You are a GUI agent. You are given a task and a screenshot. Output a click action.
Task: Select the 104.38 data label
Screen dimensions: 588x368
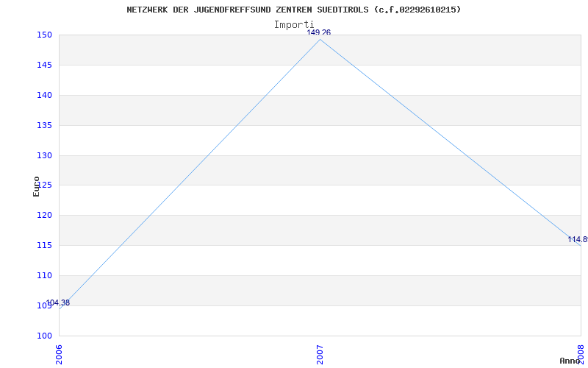coord(58,303)
